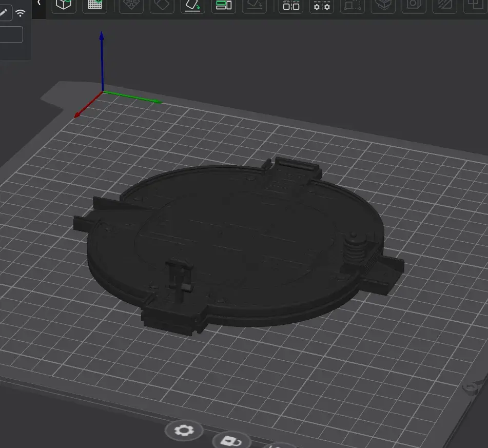Click the empty field below the Wi-Fi icon
This screenshot has width=488, height=448.
click(x=11, y=34)
